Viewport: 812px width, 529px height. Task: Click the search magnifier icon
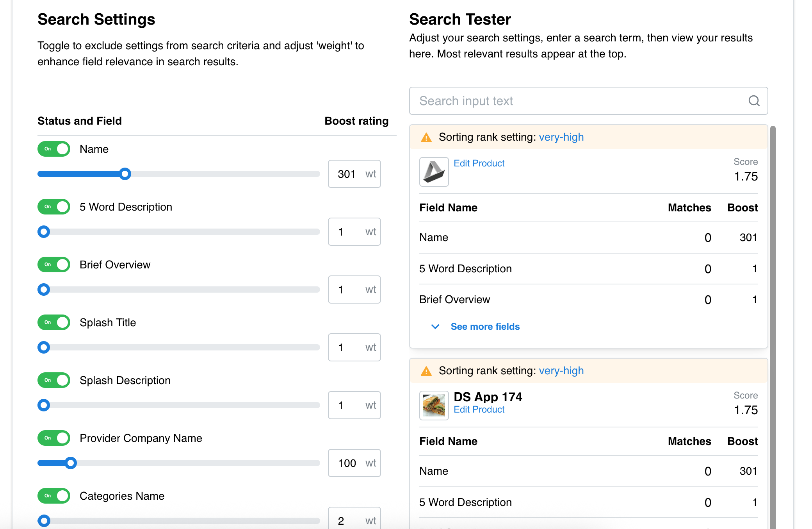[754, 101]
